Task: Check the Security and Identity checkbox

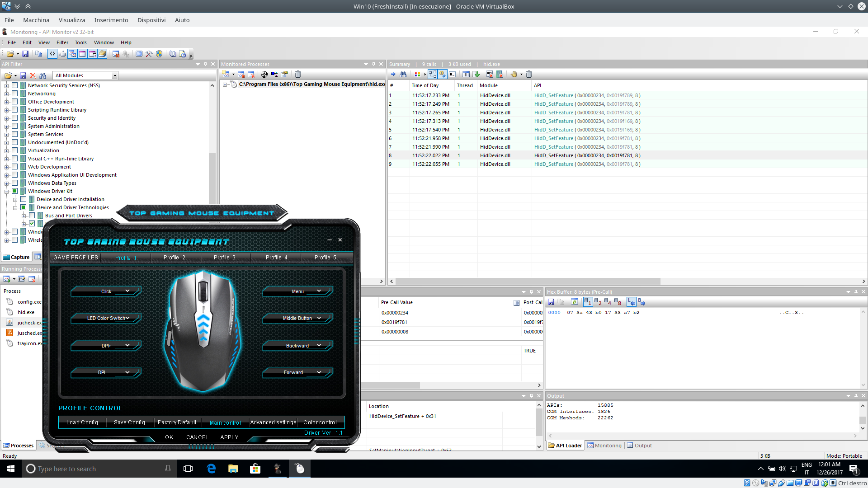Action: tap(15, 118)
